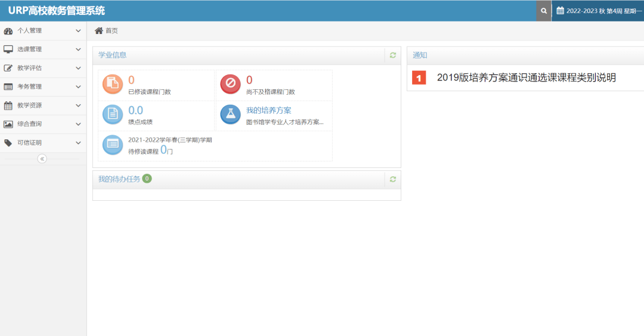Open the 考务管理 menu

pos(43,86)
